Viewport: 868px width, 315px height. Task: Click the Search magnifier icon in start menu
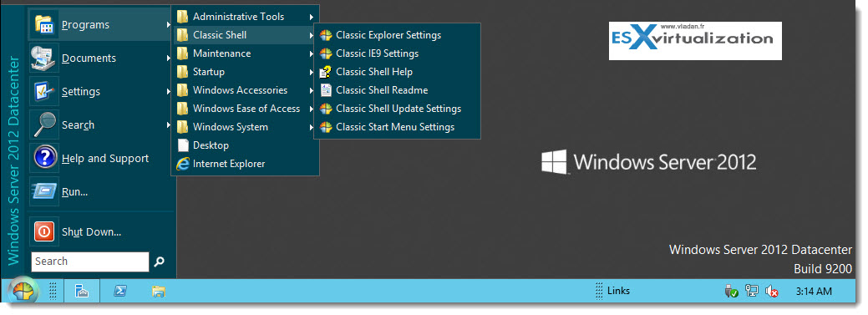click(43, 125)
